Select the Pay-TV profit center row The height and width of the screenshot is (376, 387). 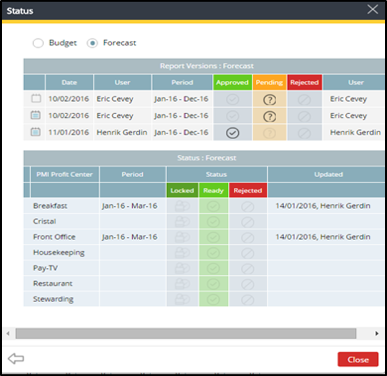tap(204, 268)
